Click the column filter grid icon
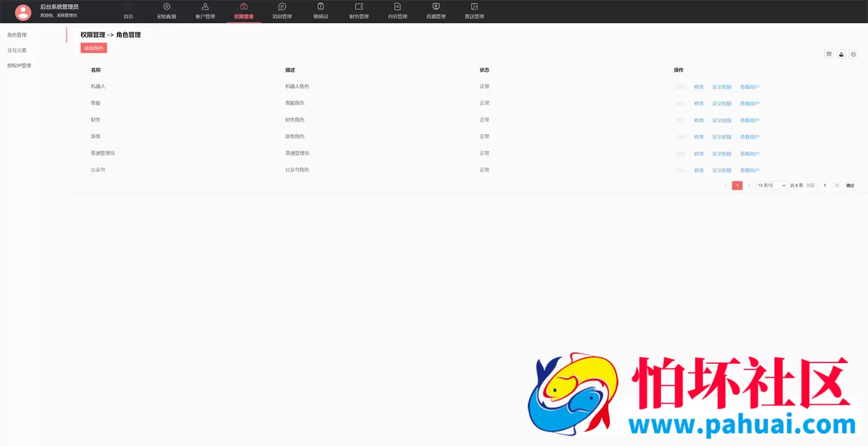Image resolution: width=868 pixels, height=446 pixels. pos(829,54)
